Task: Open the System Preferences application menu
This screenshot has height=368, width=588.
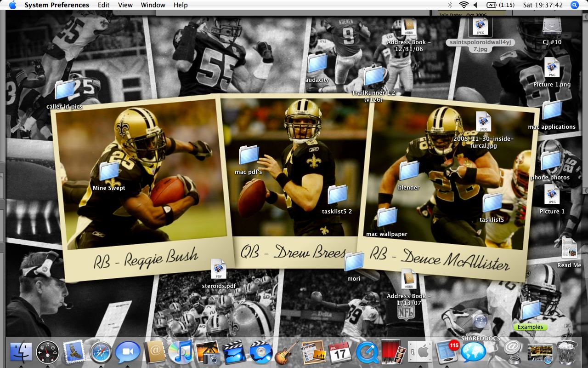Action: pyautogui.click(x=57, y=5)
